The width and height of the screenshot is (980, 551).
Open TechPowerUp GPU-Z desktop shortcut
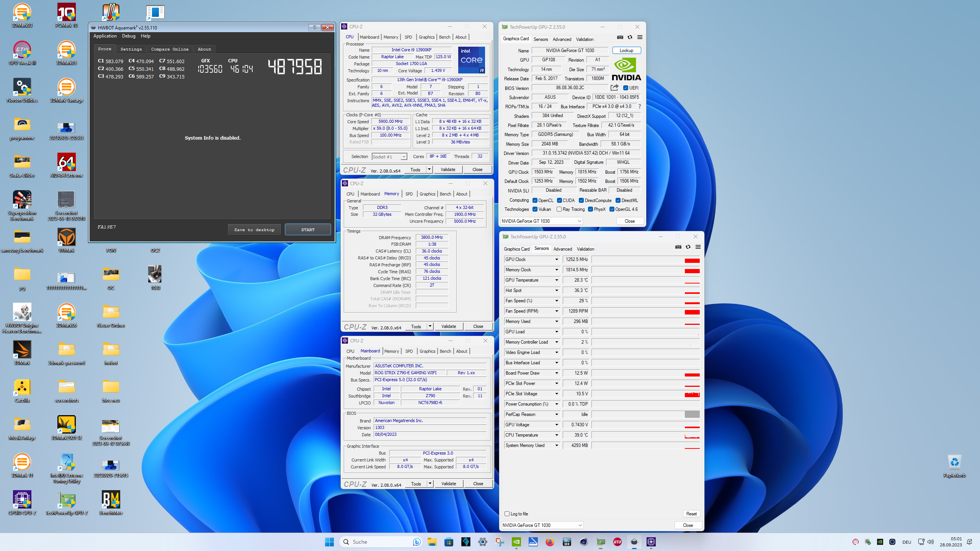click(66, 503)
